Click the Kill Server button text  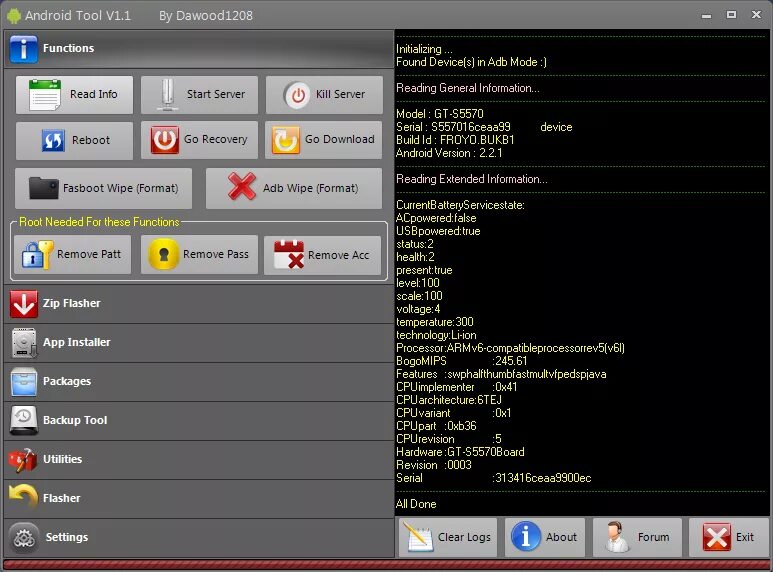[x=340, y=94]
